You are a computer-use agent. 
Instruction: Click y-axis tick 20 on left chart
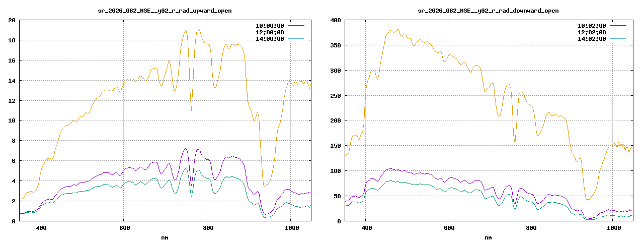point(12,20)
